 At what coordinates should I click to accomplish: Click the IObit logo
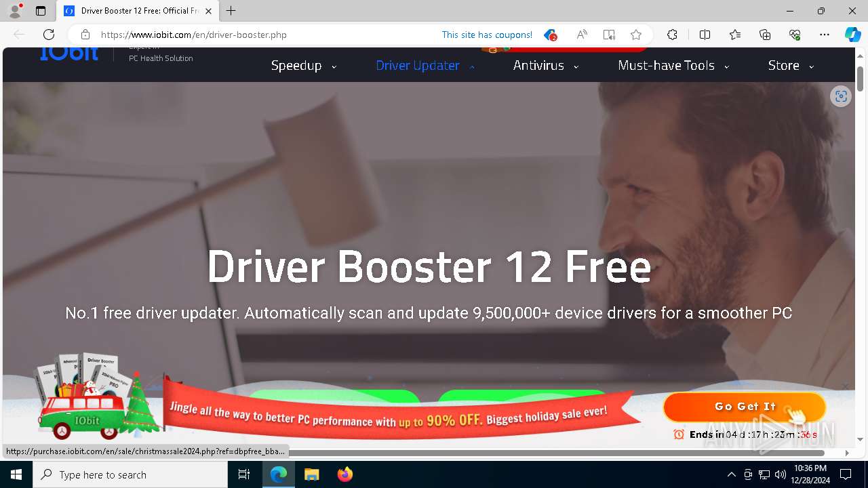[69, 54]
